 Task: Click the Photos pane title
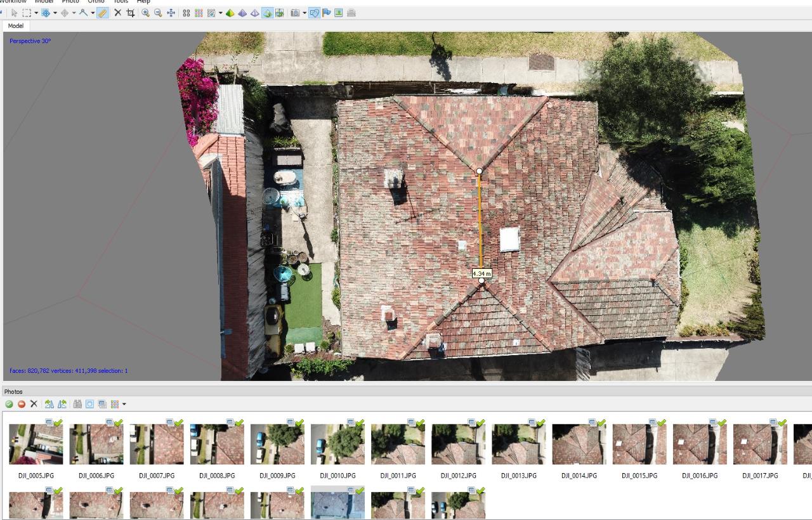[13, 391]
